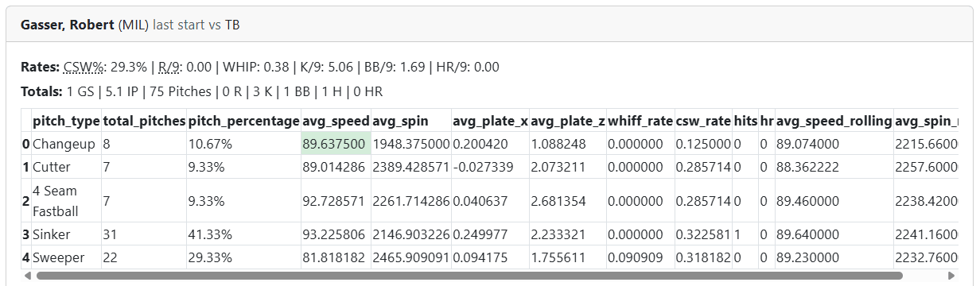Click Sweeper csw_rate value 0.318182

tap(703, 257)
